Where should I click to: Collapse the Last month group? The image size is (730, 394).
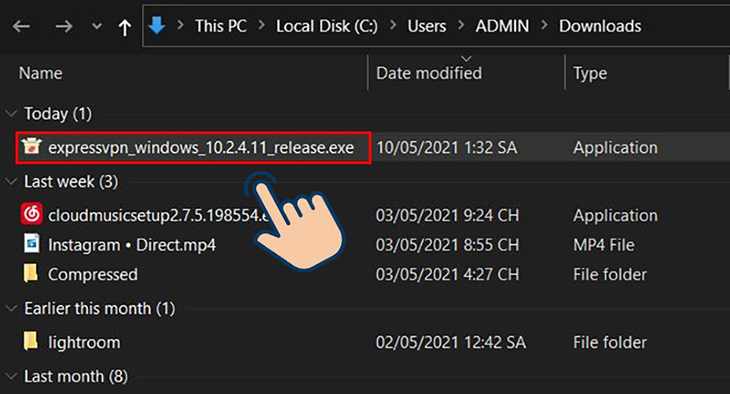pos(11,376)
